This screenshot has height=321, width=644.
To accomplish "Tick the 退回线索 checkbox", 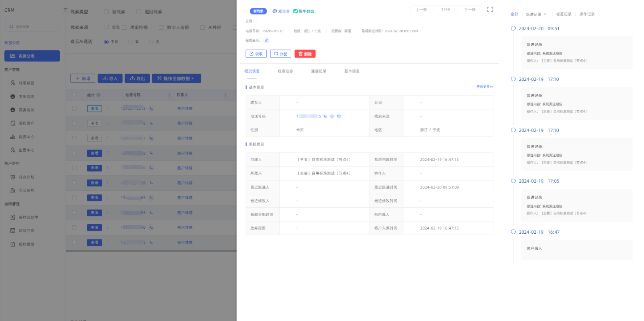I will pyautogui.click(x=139, y=12).
